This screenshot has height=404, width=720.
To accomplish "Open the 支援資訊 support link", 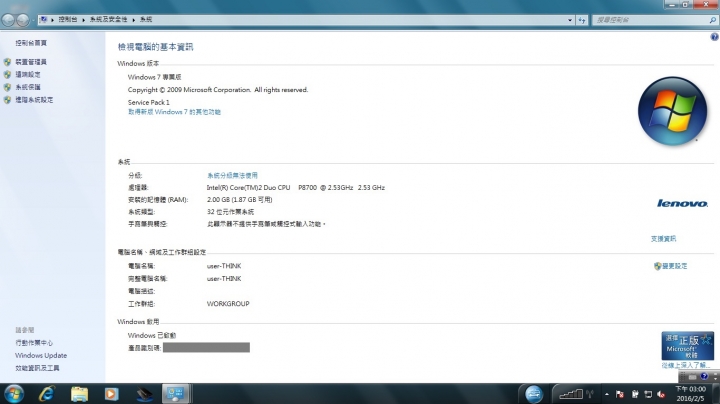I will (x=664, y=239).
